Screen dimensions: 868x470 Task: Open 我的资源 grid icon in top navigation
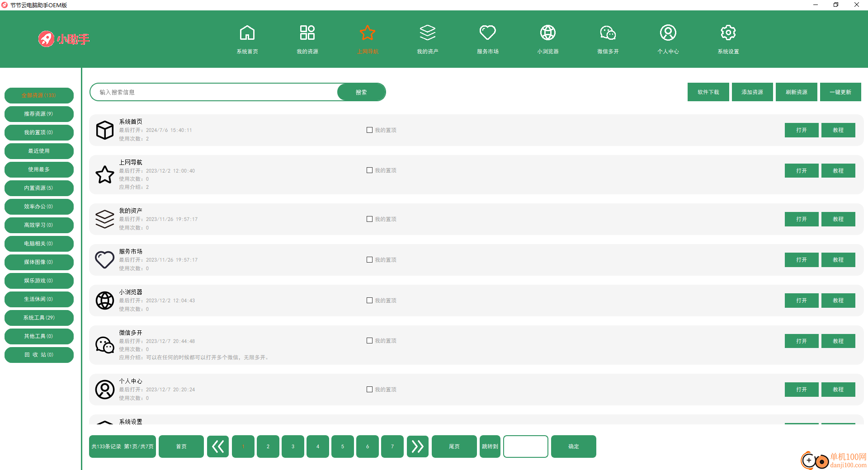pos(307,33)
